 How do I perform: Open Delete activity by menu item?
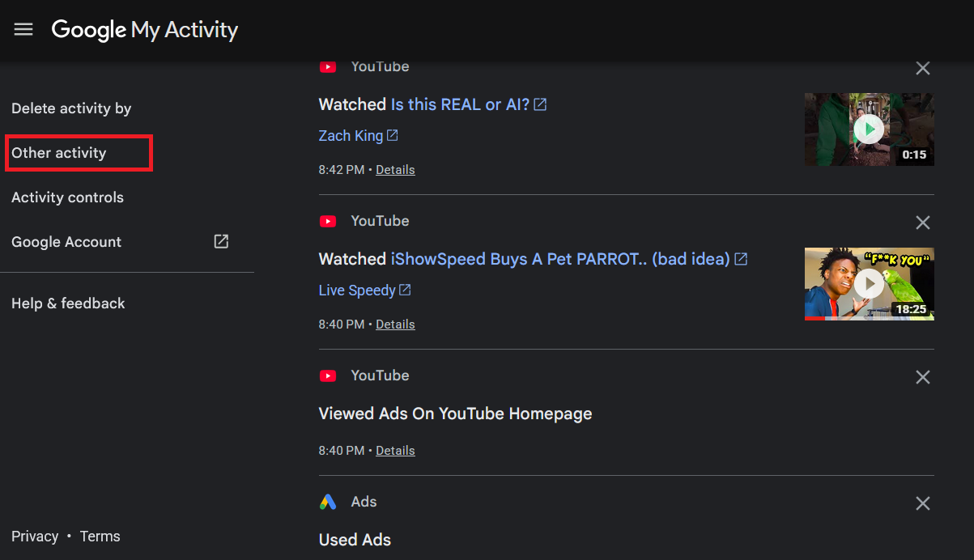click(71, 108)
